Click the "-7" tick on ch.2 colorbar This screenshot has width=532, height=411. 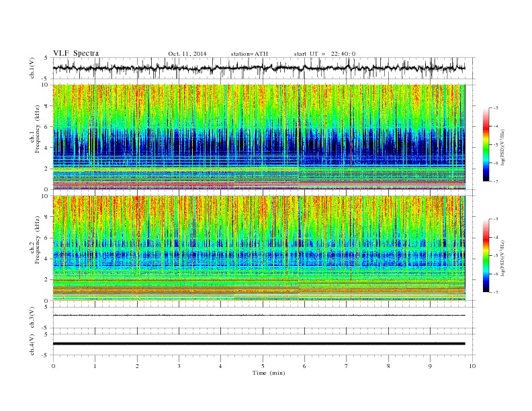pos(495,292)
